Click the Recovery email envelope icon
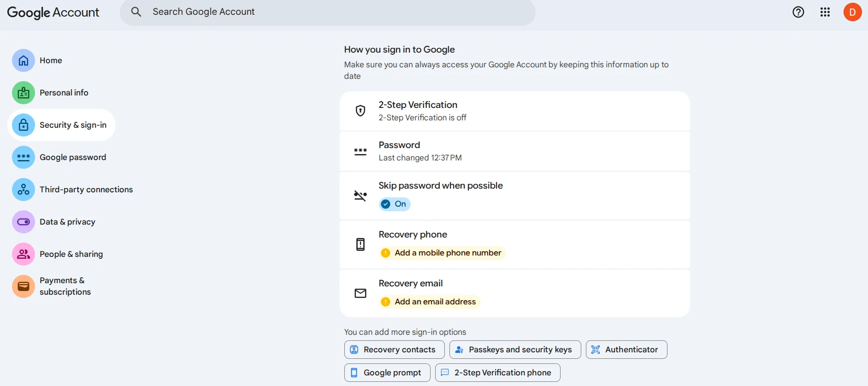 coord(360,293)
